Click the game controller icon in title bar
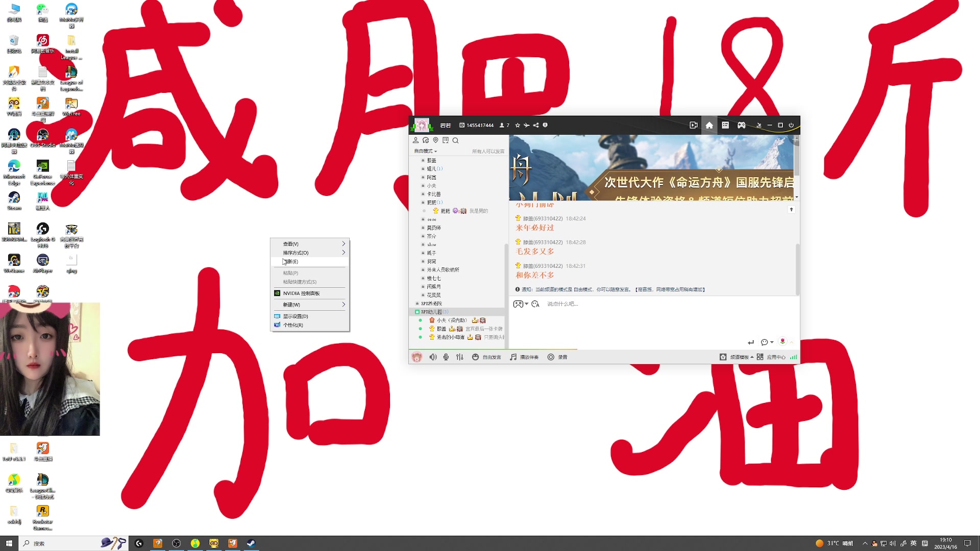The height and width of the screenshot is (551, 980). click(741, 125)
